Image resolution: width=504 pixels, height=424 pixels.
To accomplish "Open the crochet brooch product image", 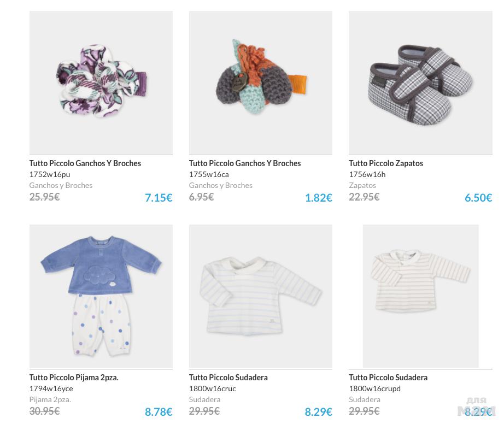I will (261, 82).
